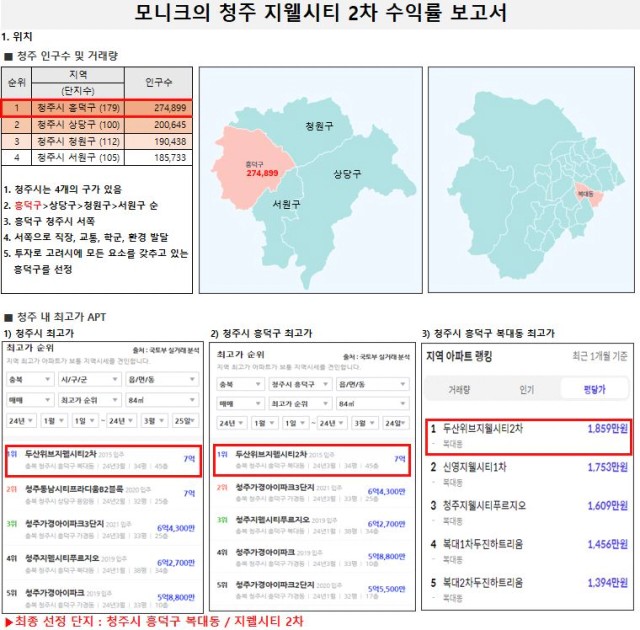Select 상당구 region on the map

point(347,174)
